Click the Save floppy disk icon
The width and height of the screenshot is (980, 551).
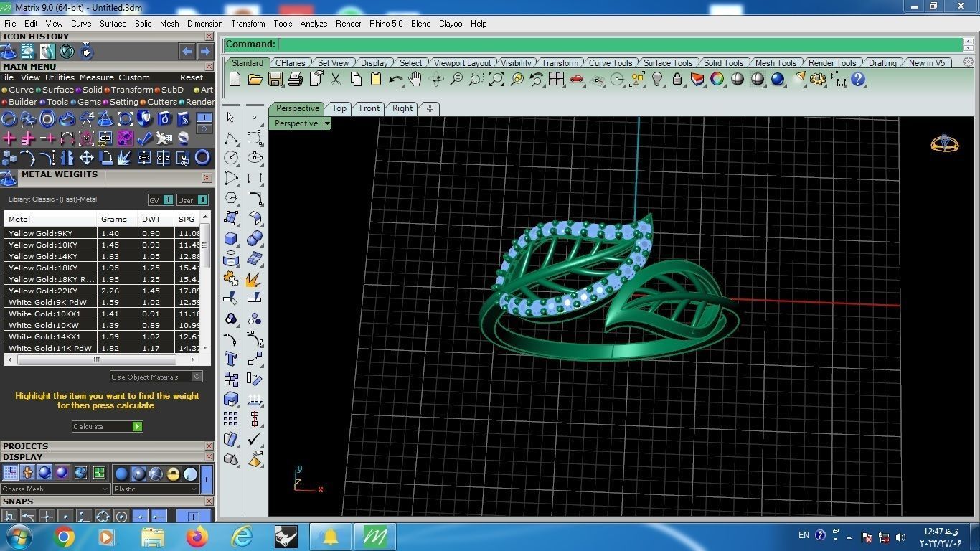pos(275,80)
